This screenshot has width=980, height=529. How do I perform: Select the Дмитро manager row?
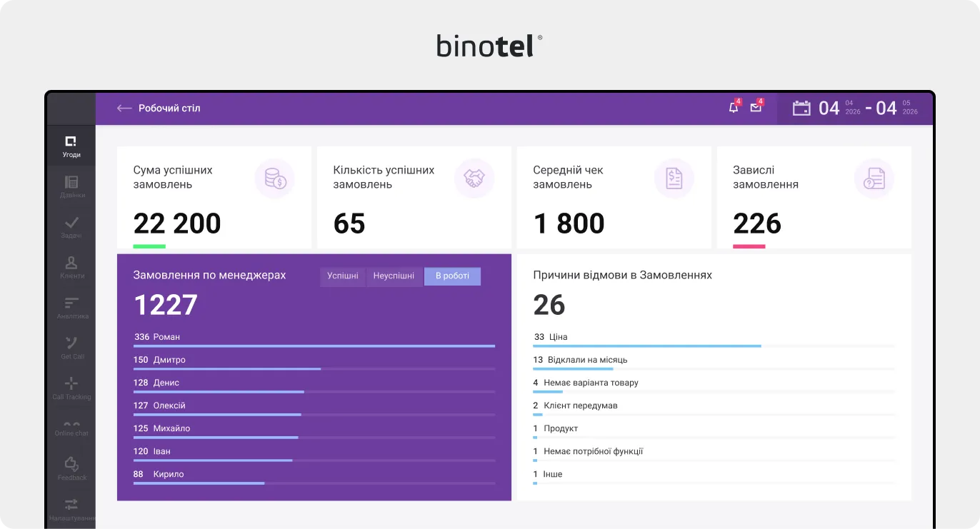click(314, 362)
